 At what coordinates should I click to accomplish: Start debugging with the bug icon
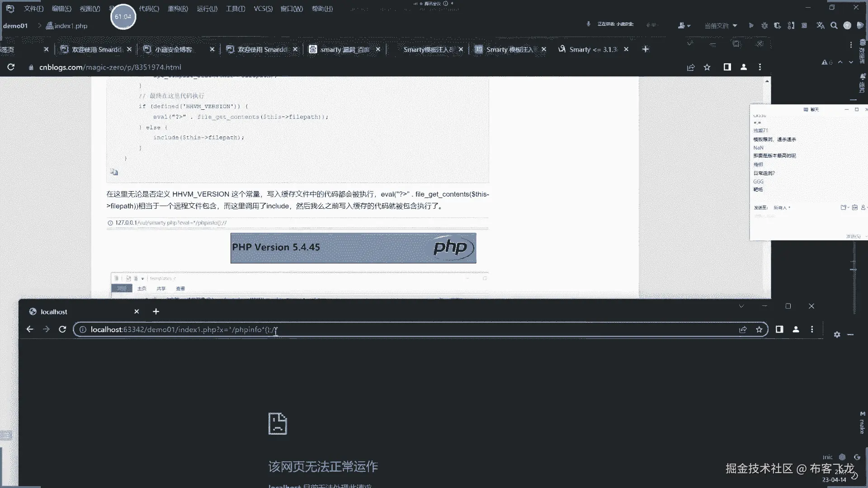[764, 26]
